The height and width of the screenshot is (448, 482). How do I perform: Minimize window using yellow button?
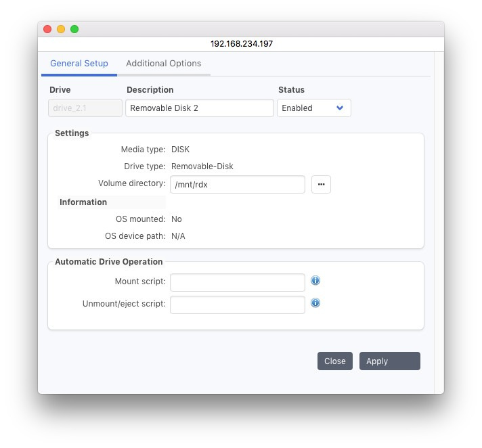click(x=61, y=29)
